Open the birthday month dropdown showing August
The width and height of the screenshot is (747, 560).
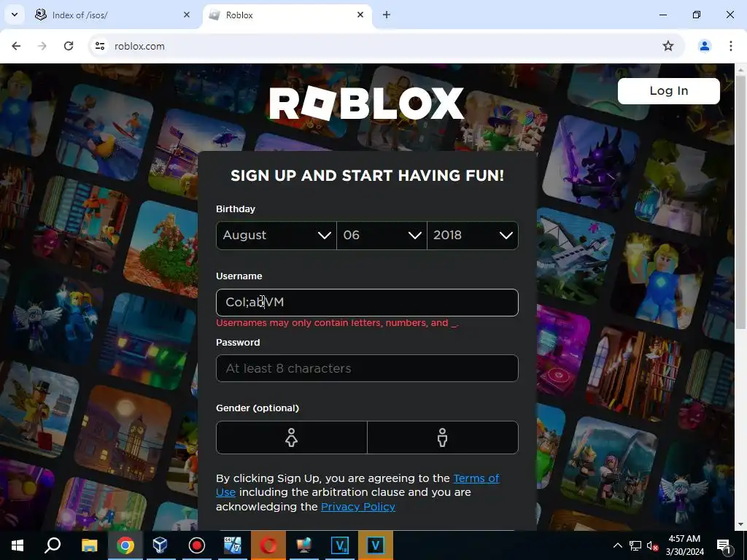[276, 236]
